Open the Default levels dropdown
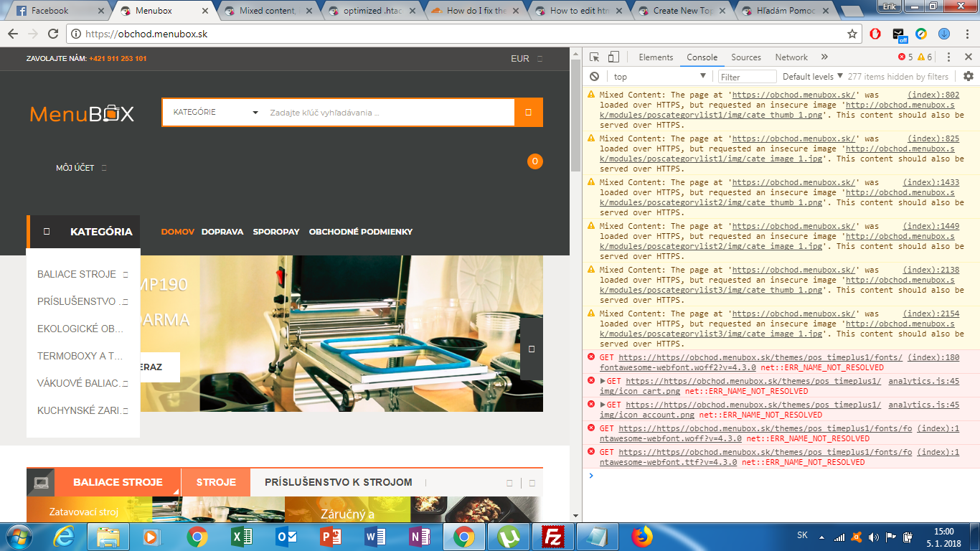 813,77
